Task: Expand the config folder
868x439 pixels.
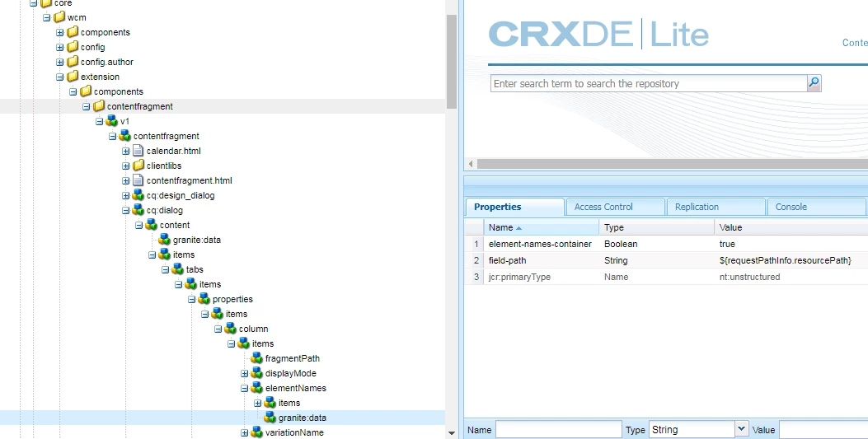Action: 60,48
